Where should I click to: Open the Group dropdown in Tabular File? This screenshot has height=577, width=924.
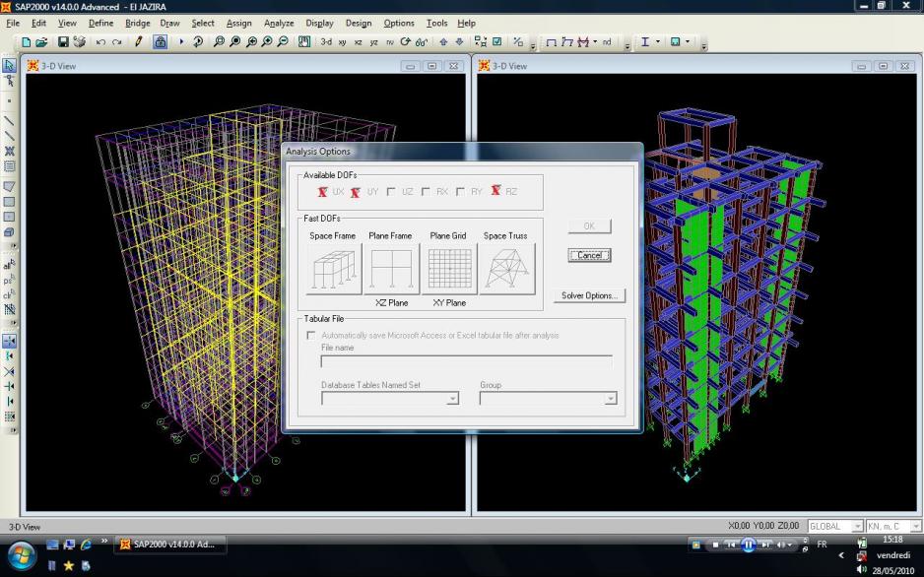click(611, 399)
